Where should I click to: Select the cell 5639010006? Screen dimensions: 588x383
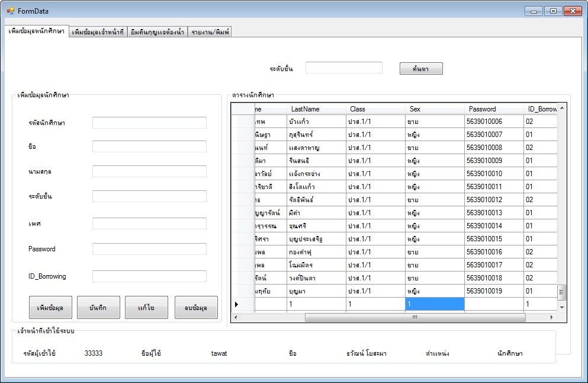tap(494, 122)
